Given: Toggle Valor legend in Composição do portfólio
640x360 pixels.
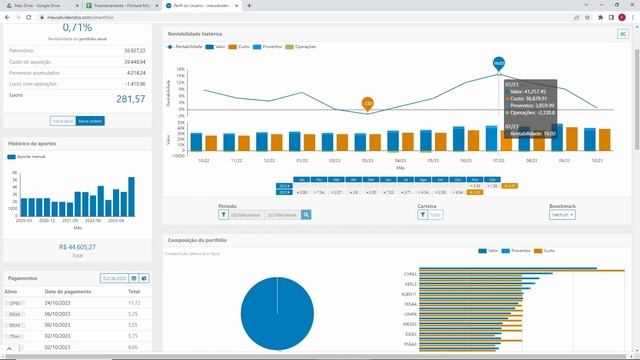Looking at the screenshot, I should (488, 251).
